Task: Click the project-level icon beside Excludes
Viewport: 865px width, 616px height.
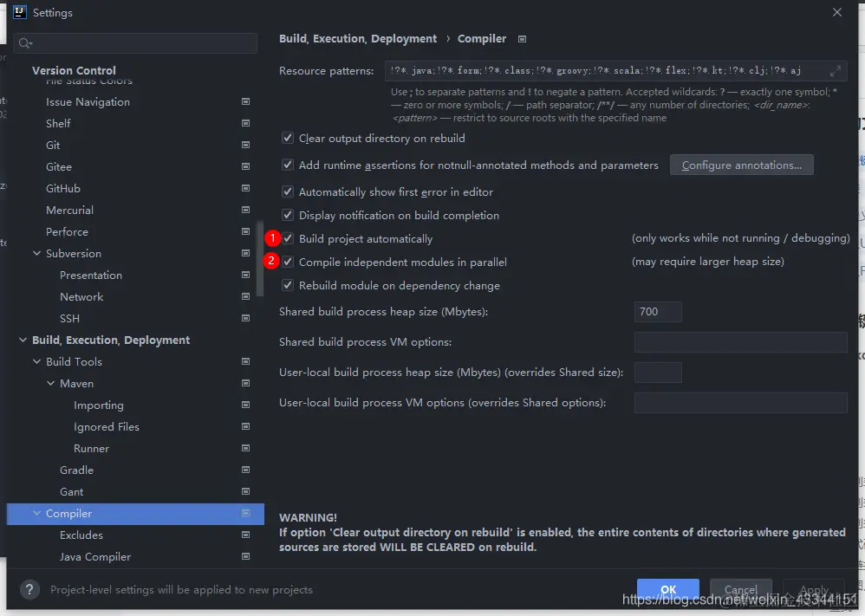Action: [x=246, y=535]
